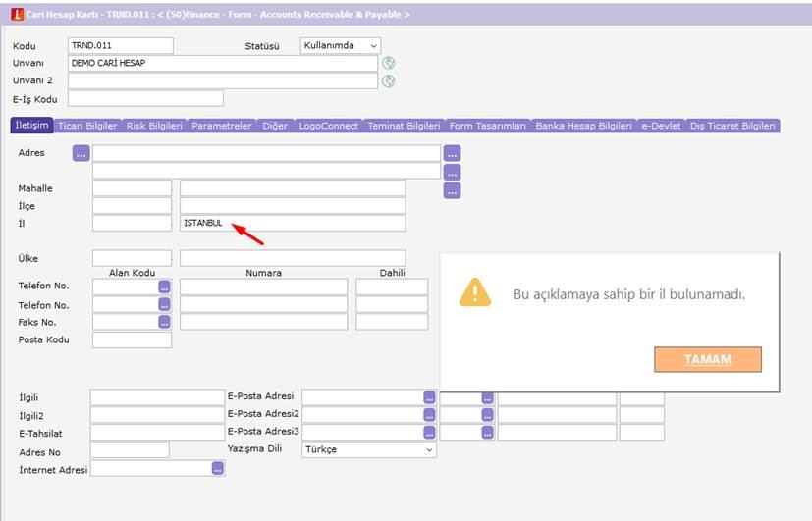Click the İl field containing ISTANBUL
This screenshot has height=521, width=812.
[x=293, y=223]
